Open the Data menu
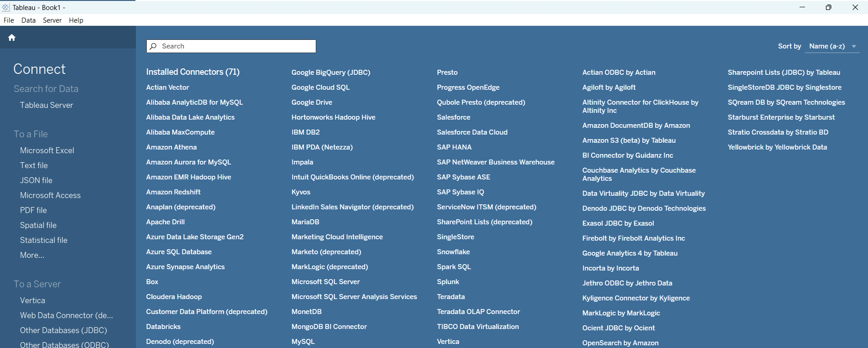This screenshot has width=868, height=348. tap(29, 20)
